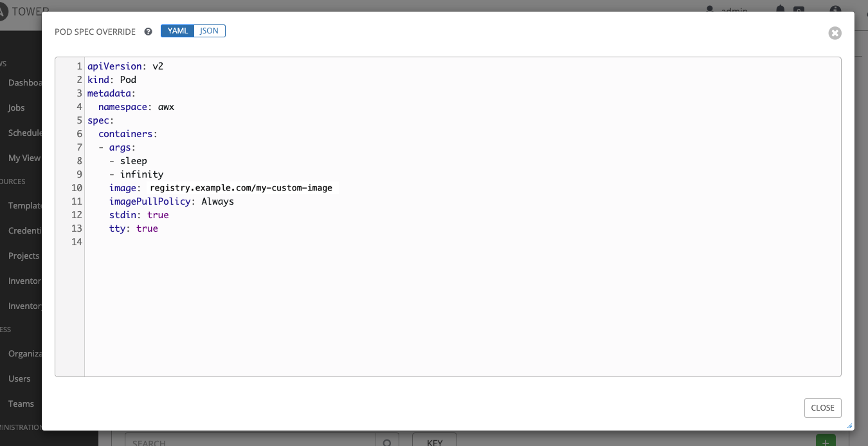Image resolution: width=868 pixels, height=446 pixels.
Task: Click the green add button behind the modal
Action: click(x=826, y=440)
